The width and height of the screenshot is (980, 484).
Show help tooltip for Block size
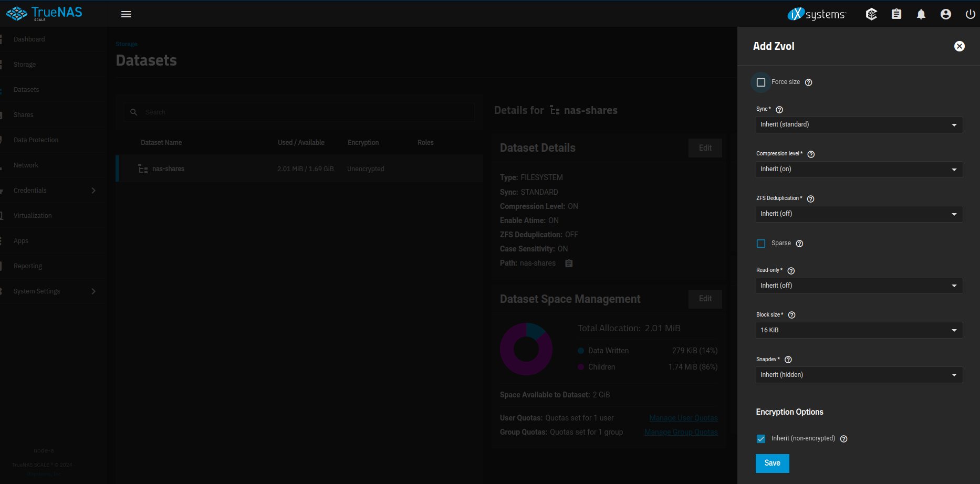[792, 315]
